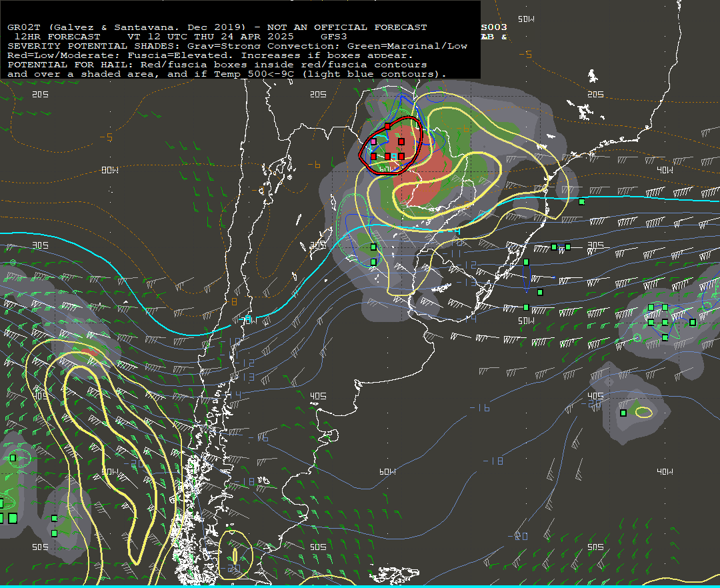Click the "SEVERITY POTENTIAL SHADES" legend line
This screenshot has height=588, width=720.
click(237, 46)
